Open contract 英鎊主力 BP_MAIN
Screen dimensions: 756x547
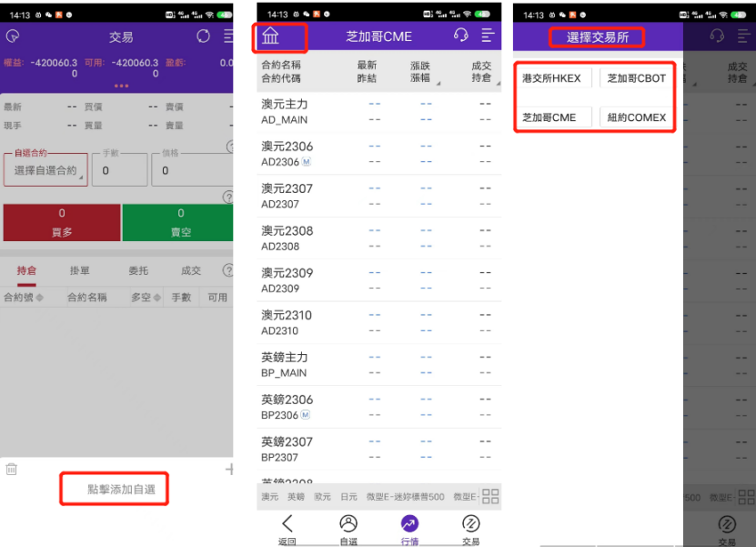click(x=379, y=365)
